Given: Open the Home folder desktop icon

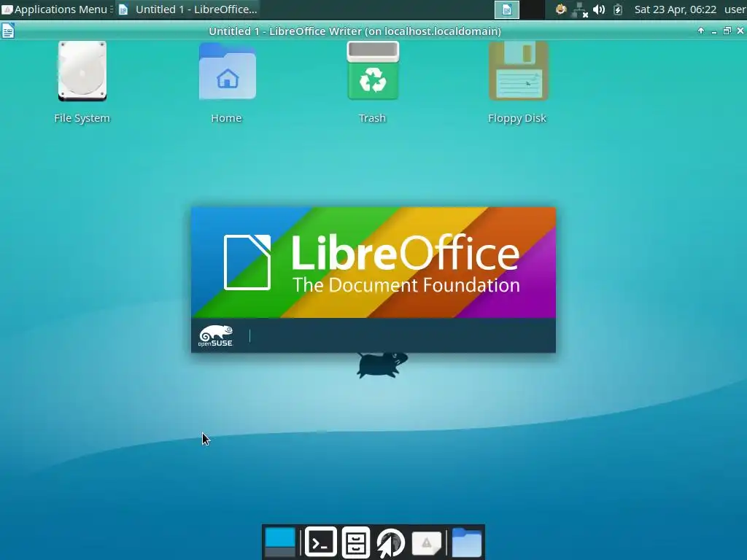Looking at the screenshot, I should tap(228, 71).
